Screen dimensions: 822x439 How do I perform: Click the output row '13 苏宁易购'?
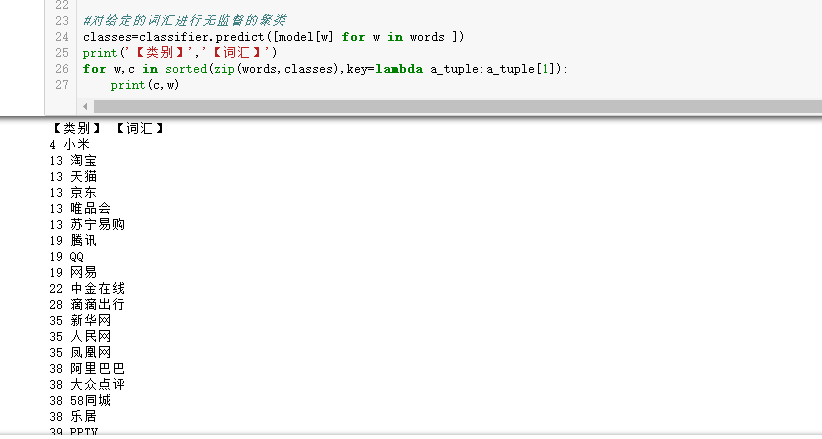coord(86,224)
